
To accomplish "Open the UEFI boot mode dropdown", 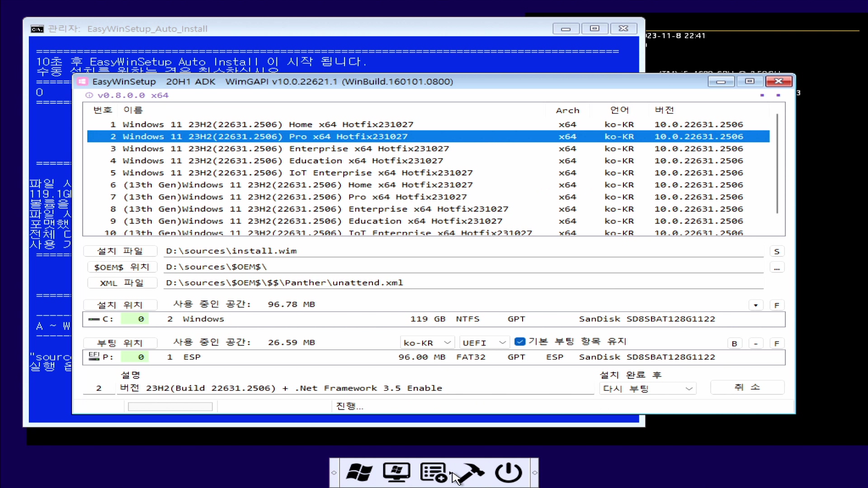I will coord(484,343).
